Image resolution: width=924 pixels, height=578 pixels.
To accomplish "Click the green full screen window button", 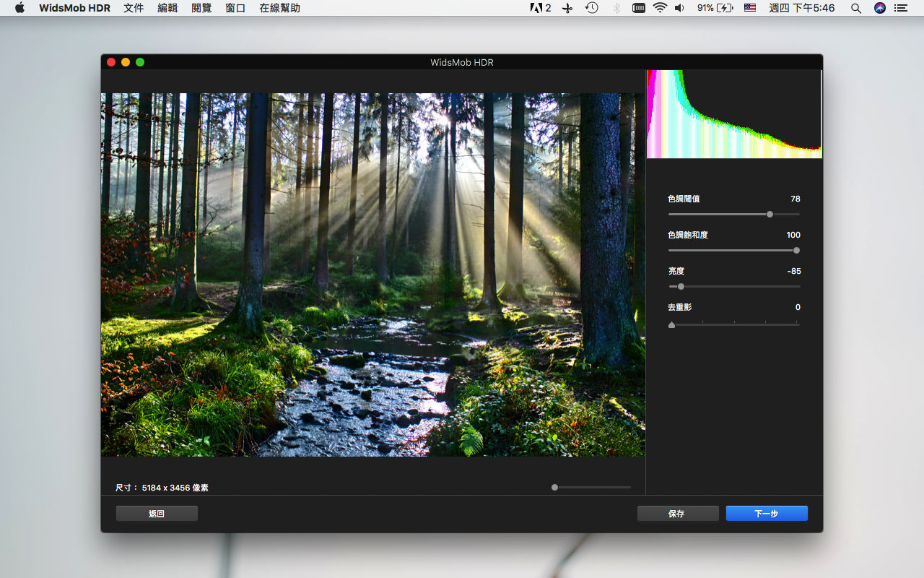I will coord(140,62).
